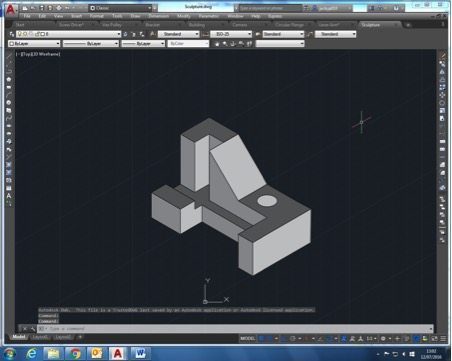Toggle the grid display in the status bar
This screenshot has height=361, width=452.
[x=262, y=338]
